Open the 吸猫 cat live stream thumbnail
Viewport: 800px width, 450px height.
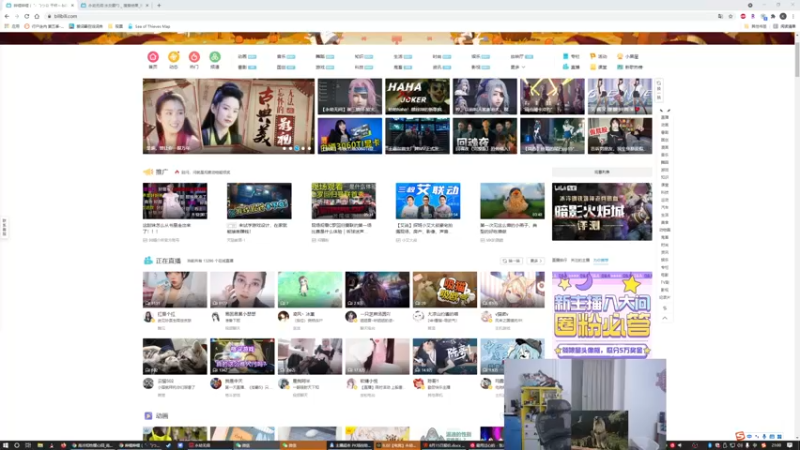[x=444, y=289]
